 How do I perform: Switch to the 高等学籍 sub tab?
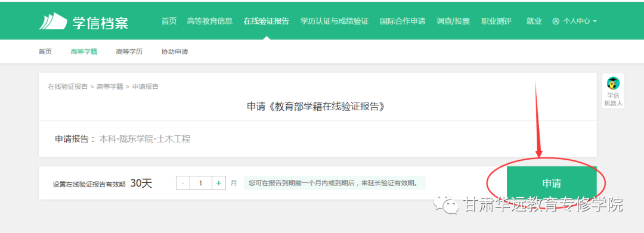(84, 52)
